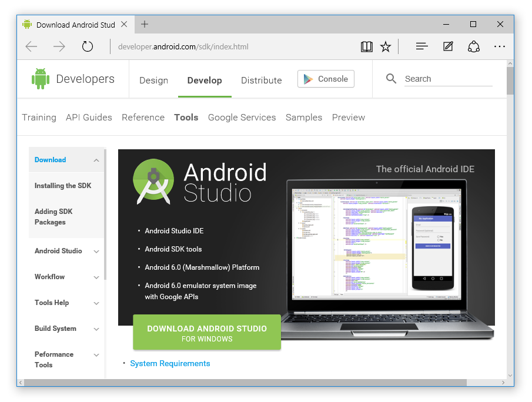The width and height of the screenshot is (532, 402).
Task: Go forward using the browser forward arrow
Action: pos(59,46)
